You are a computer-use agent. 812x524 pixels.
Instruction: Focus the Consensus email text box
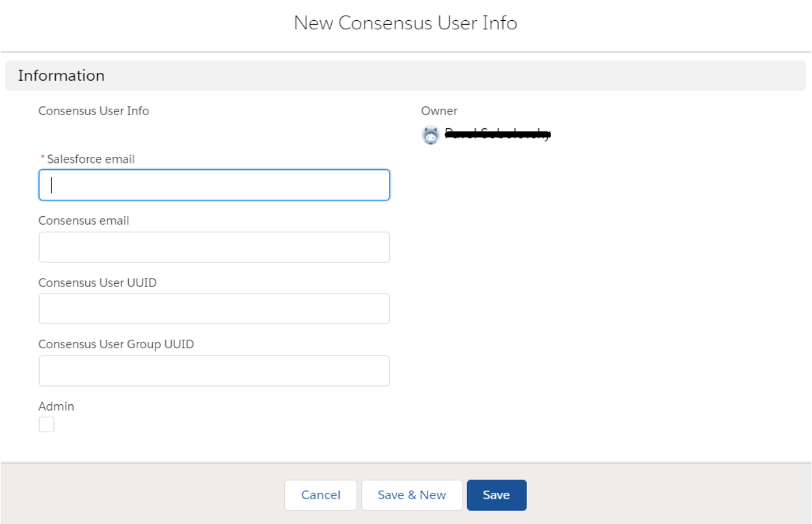pyautogui.click(x=214, y=247)
